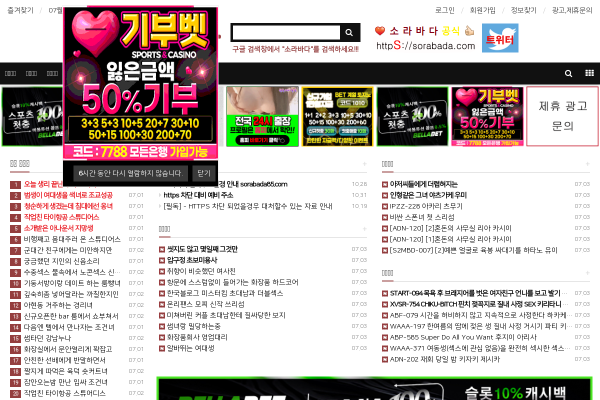Click the 6시간 동안 다시 열람하지 않습니다 button
The image size is (600, 400).
130,173
